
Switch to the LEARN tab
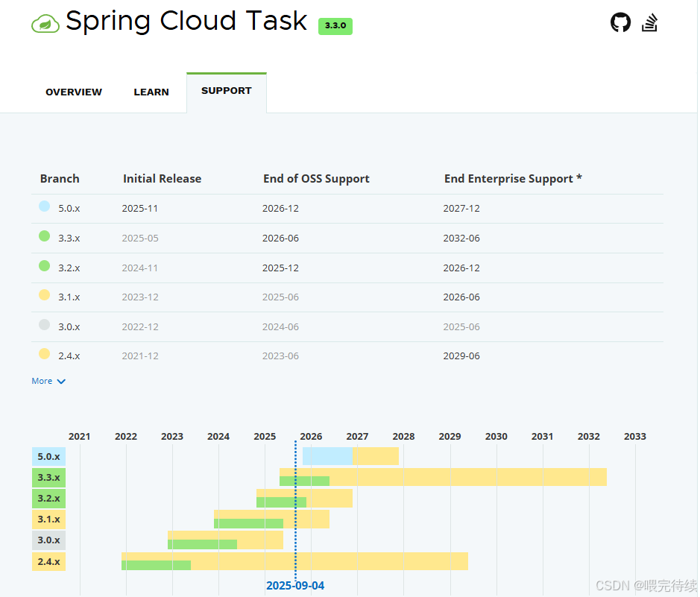coord(151,92)
